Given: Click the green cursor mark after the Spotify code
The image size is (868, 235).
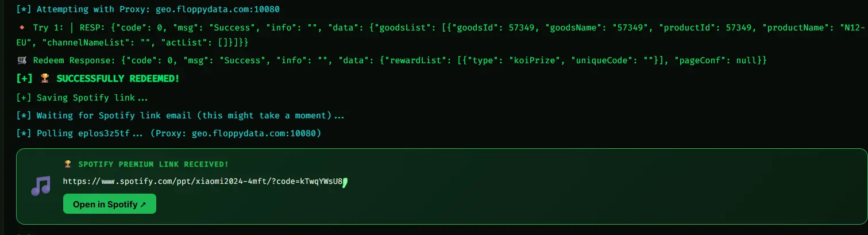Looking at the screenshot, I should (x=345, y=183).
